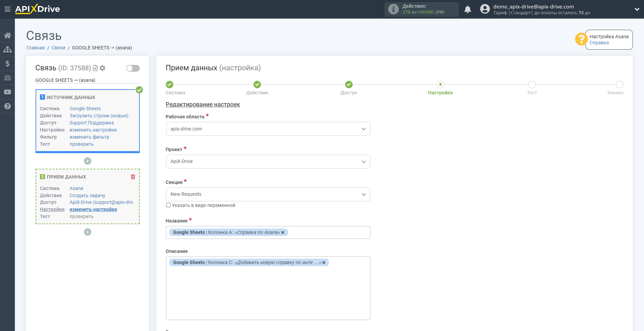The width and height of the screenshot is (644, 331).
Task: Go to the Действие step
Action: click(257, 85)
